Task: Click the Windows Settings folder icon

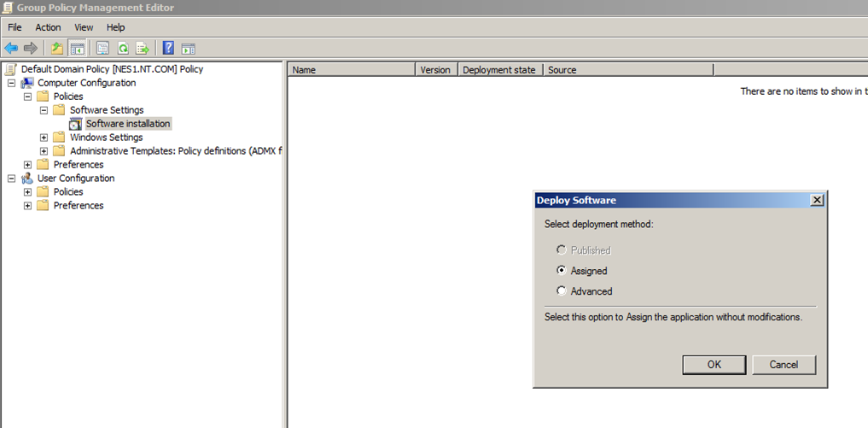Action: click(59, 138)
